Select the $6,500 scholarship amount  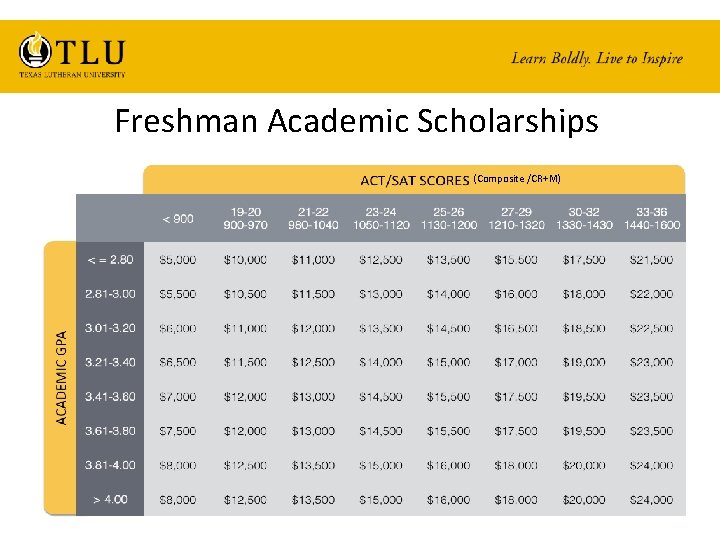pyautogui.click(x=178, y=362)
